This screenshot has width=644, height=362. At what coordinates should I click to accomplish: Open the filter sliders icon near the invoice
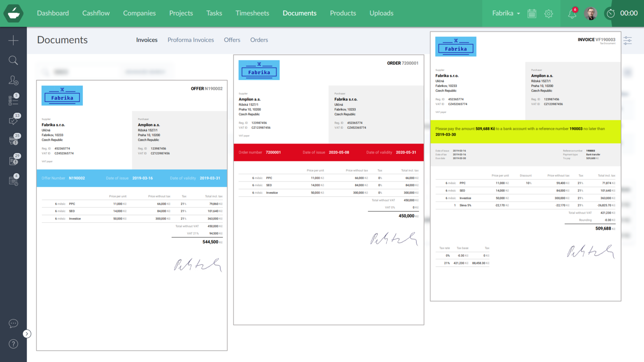[628, 41]
